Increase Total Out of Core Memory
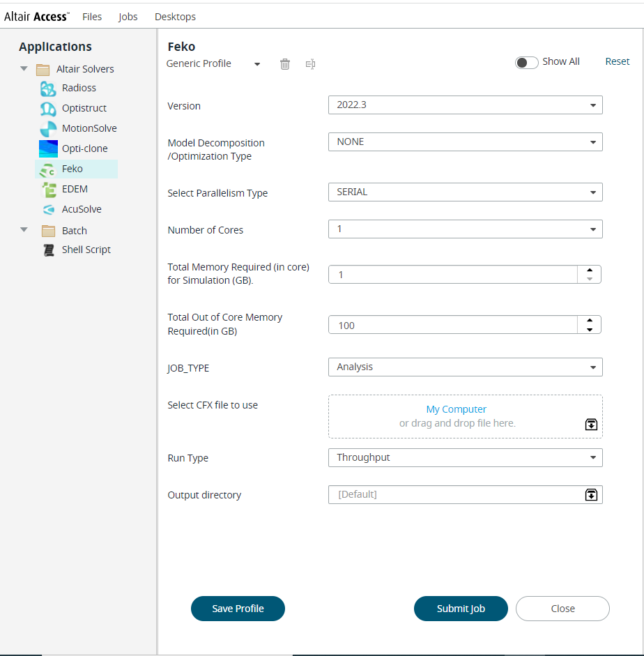644x656 pixels. click(589, 321)
